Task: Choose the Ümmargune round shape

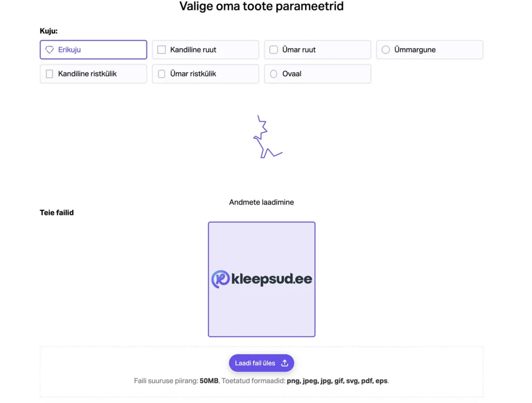Action: [430, 49]
